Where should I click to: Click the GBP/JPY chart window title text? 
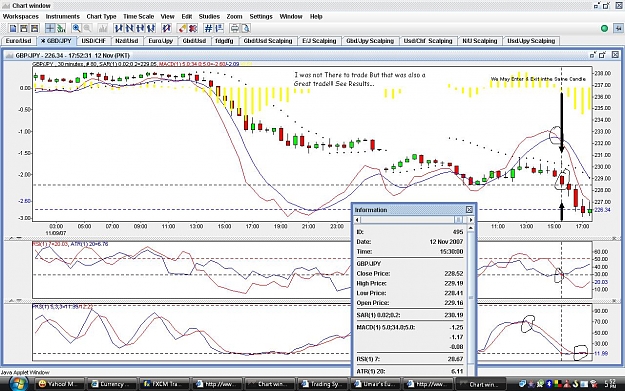click(x=72, y=55)
